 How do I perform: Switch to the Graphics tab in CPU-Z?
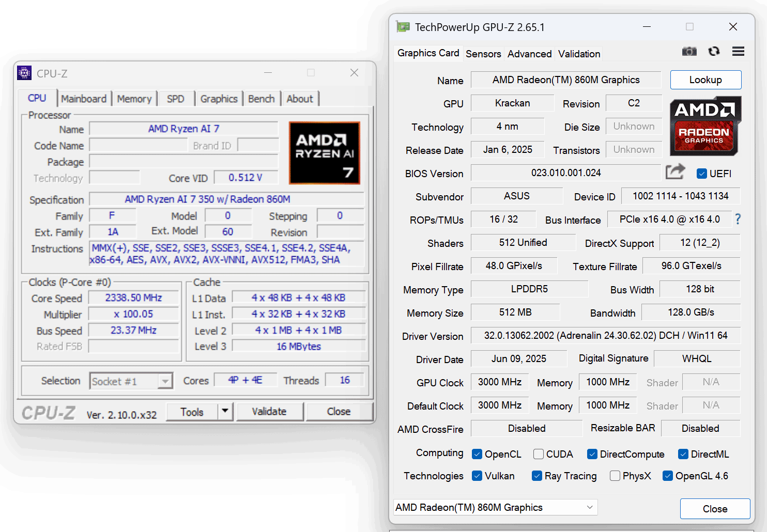(219, 99)
